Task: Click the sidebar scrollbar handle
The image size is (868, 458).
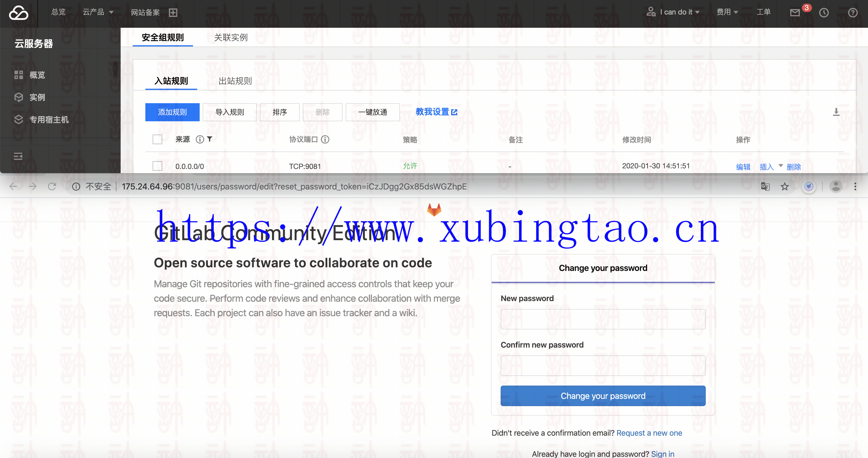Action: (115, 69)
